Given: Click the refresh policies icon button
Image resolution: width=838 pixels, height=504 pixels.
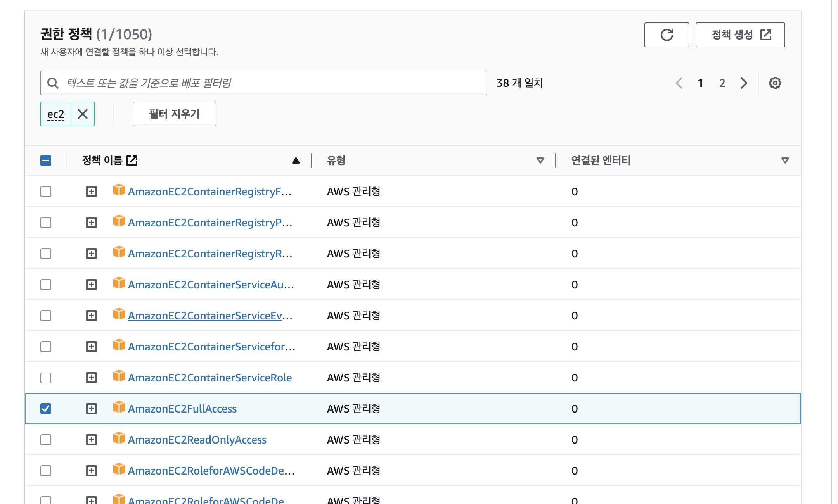Looking at the screenshot, I should 666,35.
